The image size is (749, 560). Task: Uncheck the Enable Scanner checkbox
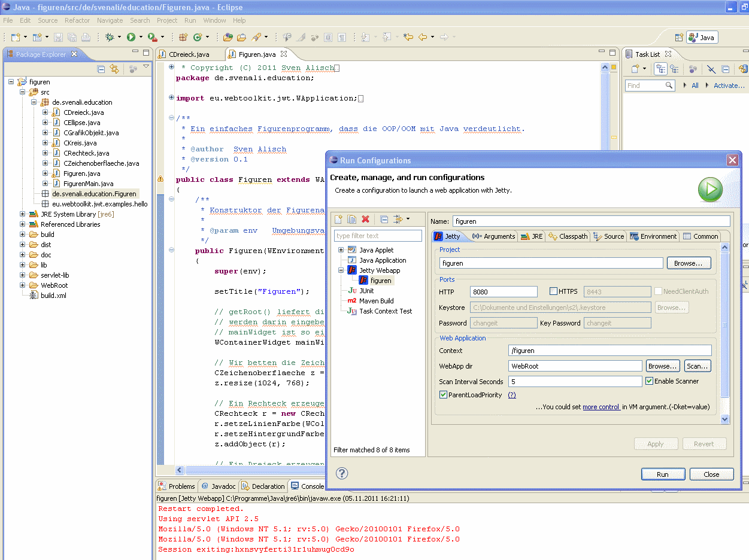tap(649, 381)
